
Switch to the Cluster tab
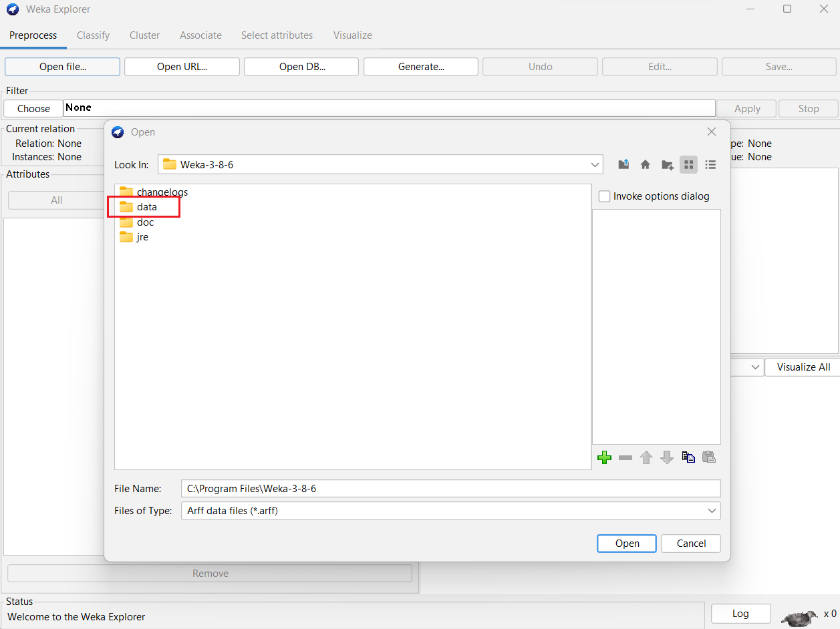145,35
